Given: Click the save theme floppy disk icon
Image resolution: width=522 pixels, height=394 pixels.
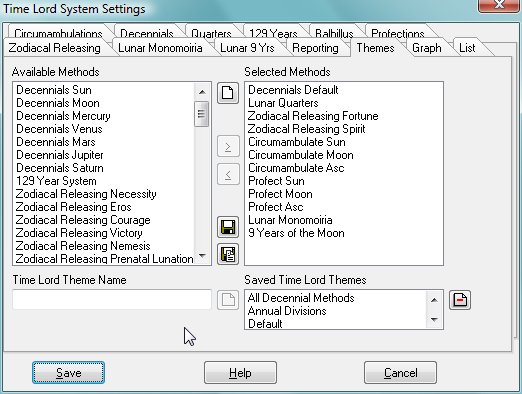Looking at the screenshot, I should (228, 227).
